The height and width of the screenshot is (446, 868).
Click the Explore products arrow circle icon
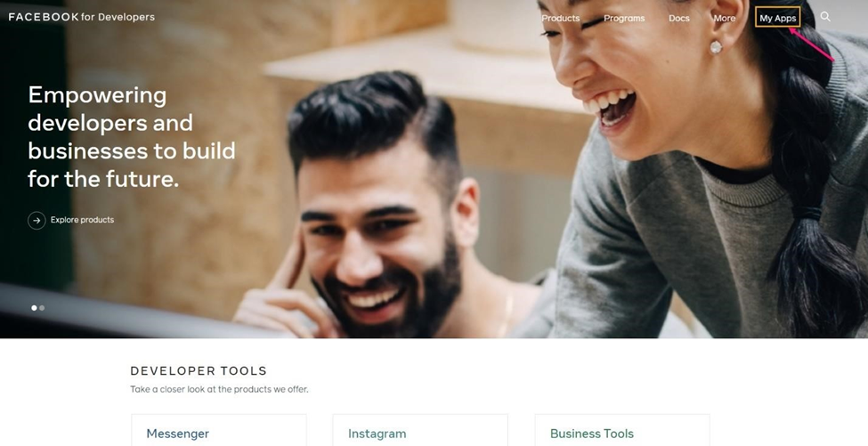tap(37, 220)
